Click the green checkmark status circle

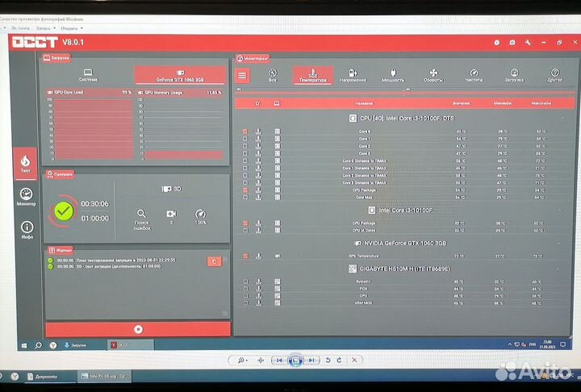click(x=64, y=211)
